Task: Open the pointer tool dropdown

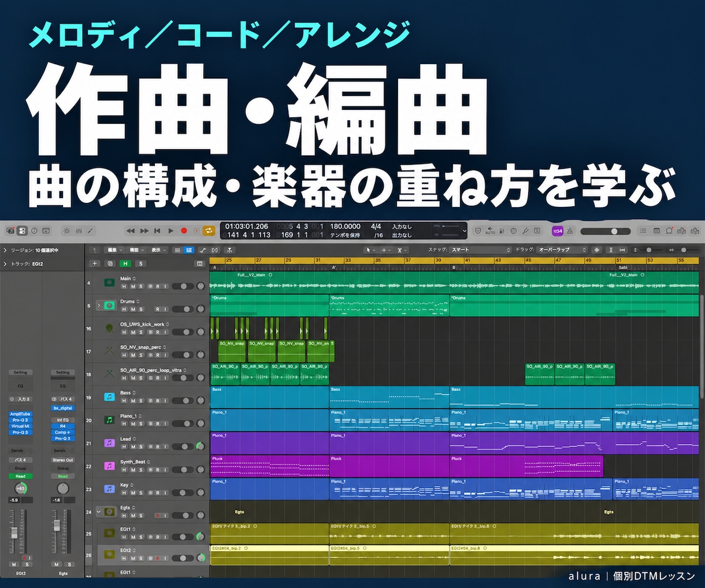Action: click(x=370, y=250)
